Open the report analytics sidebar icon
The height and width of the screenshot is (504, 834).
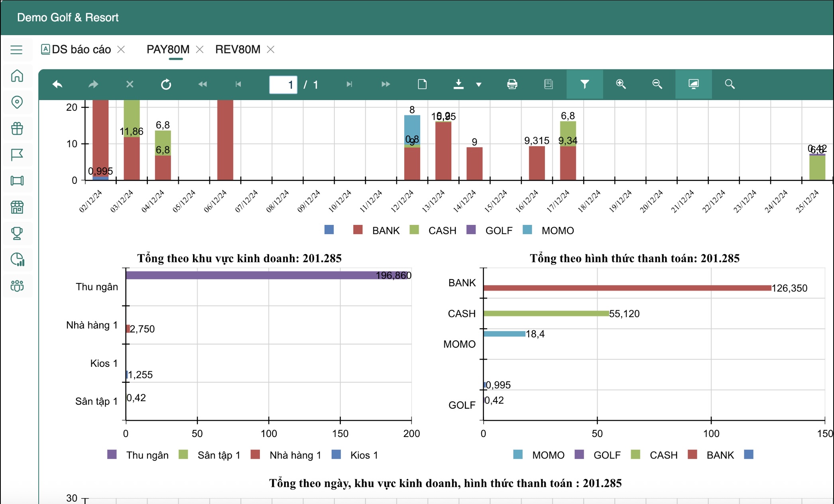(x=17, y=260)
